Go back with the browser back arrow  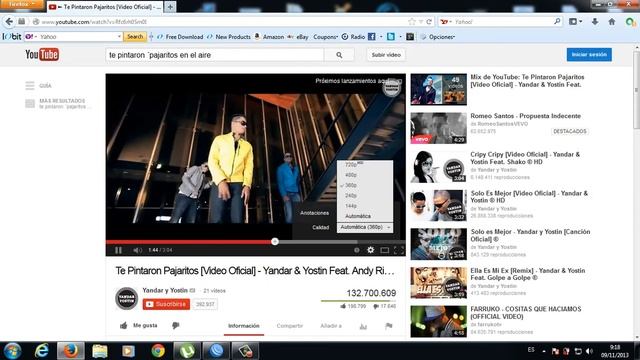click(x=9, y=22)
